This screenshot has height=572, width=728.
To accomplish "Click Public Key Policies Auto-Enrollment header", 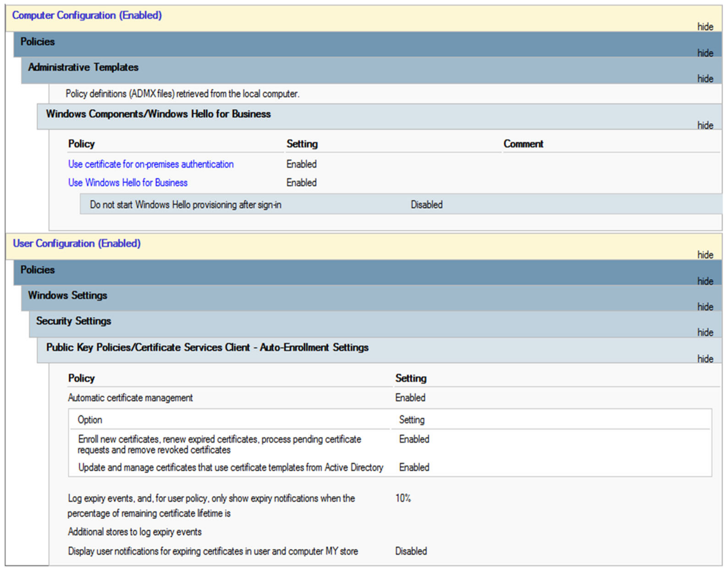I will point(207,347).
